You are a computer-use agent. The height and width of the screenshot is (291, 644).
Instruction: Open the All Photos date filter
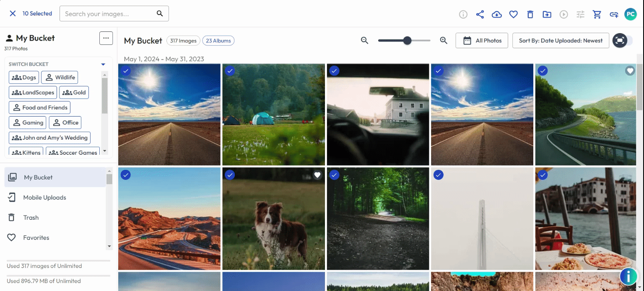coord(482,41)
